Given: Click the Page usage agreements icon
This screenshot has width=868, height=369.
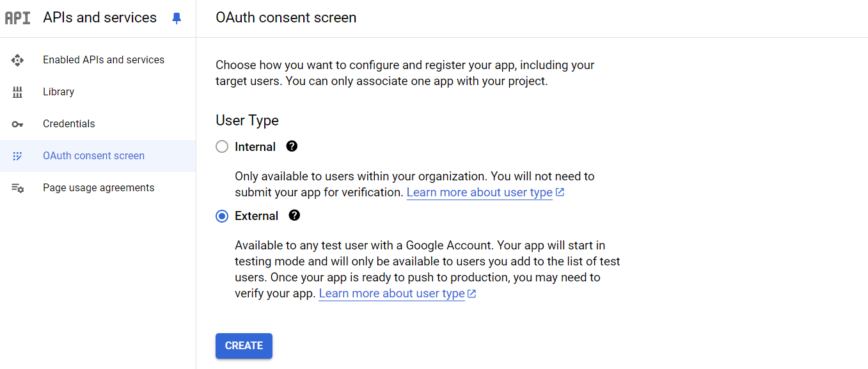Looking at the screenshot, I should (x=17, y=187).
